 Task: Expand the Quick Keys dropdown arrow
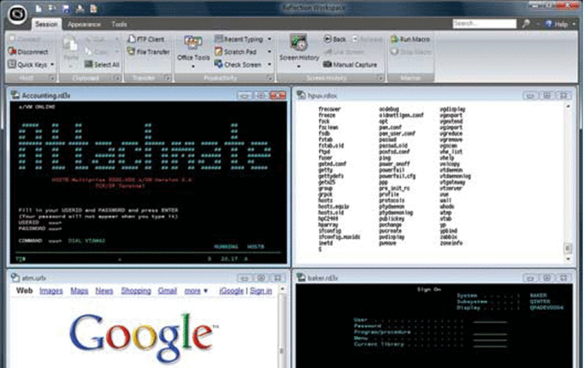[52, 65]
